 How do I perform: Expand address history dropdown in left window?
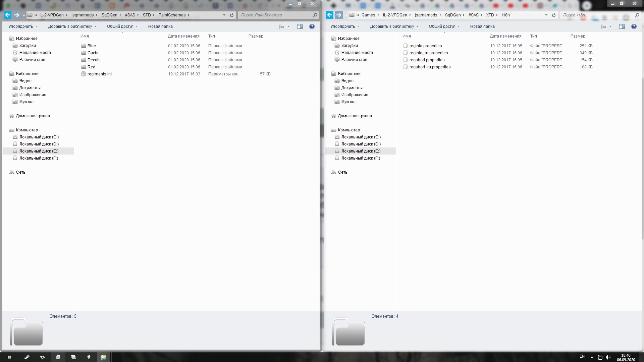point(224,15)
